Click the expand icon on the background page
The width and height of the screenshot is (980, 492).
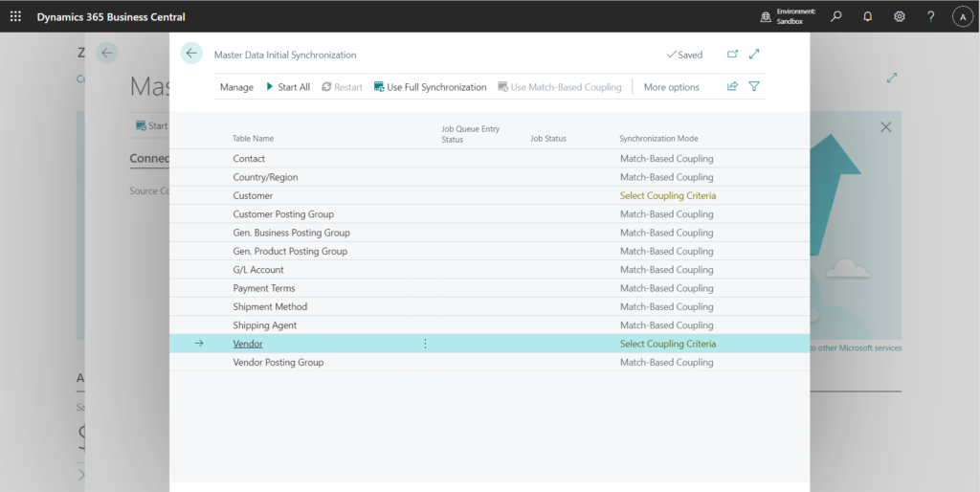(x=892, y=78)
